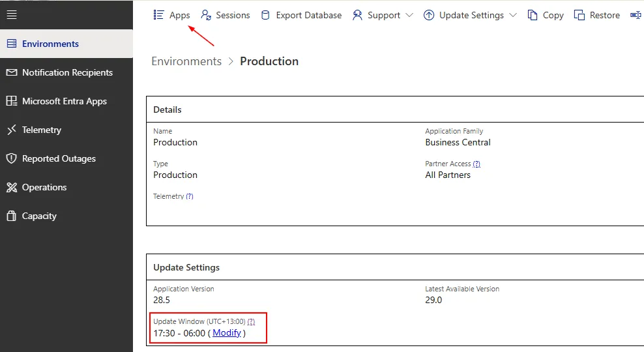Click the update window time 17:30 - 06:00
Screen dimensions: 644x352
(x=179, y=333)
